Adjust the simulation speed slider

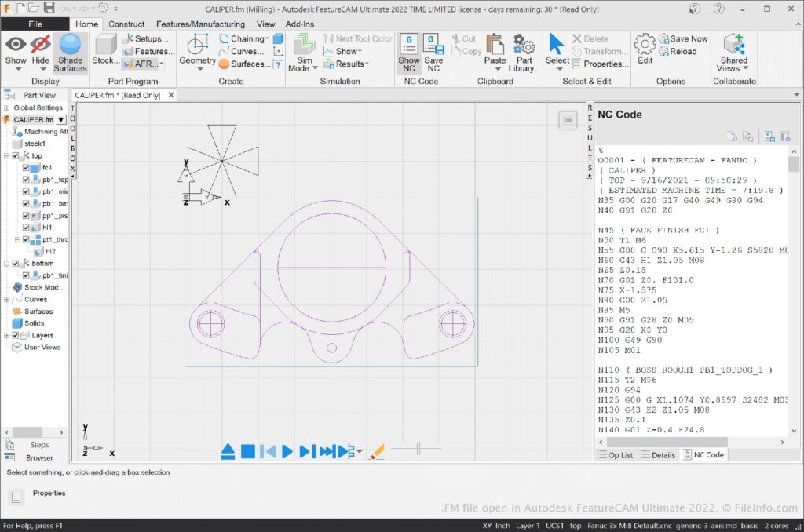pyautogui.click(x=418, y=449)
